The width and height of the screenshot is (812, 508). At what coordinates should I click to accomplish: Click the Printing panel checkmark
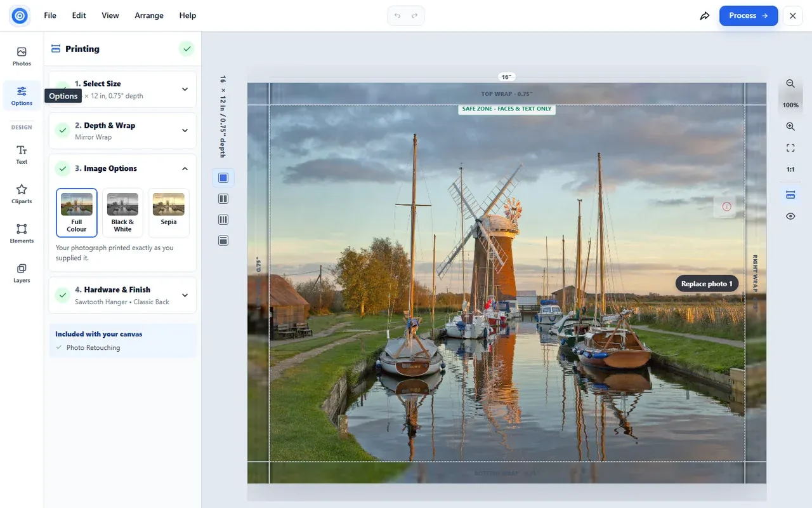click(186, 49)
